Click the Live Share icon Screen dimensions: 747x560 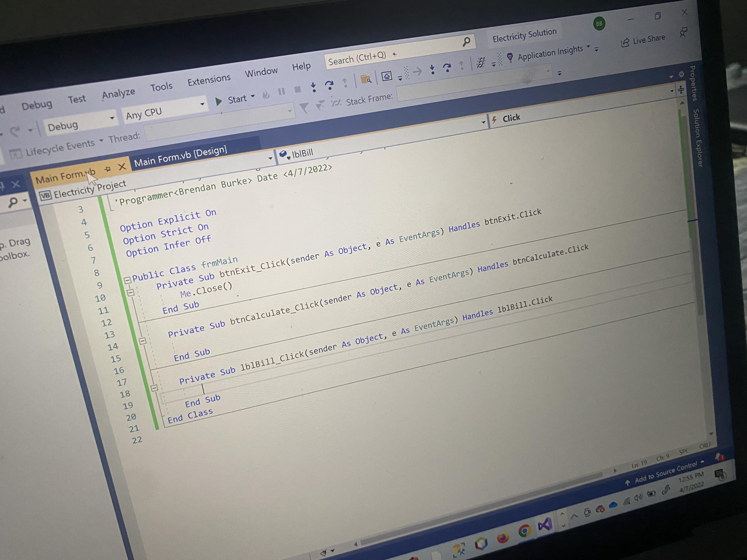pyautogui.click(x=625, y=43)
